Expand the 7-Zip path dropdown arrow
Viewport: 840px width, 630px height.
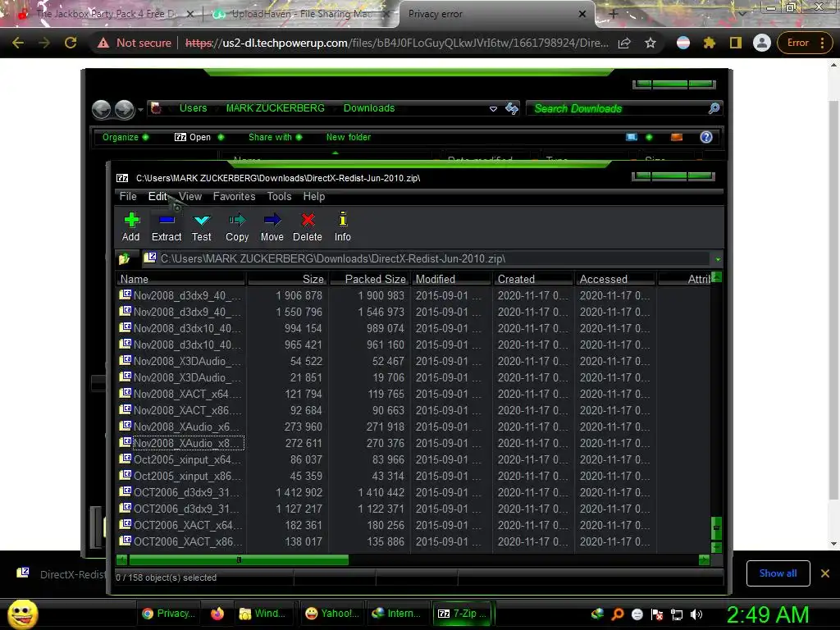tap(718, 259)
